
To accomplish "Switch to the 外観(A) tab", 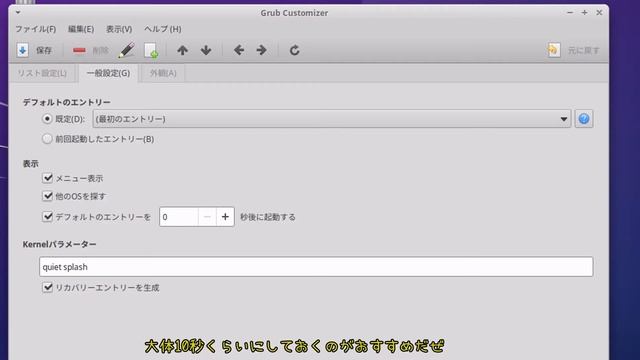I will pos(163,73).
